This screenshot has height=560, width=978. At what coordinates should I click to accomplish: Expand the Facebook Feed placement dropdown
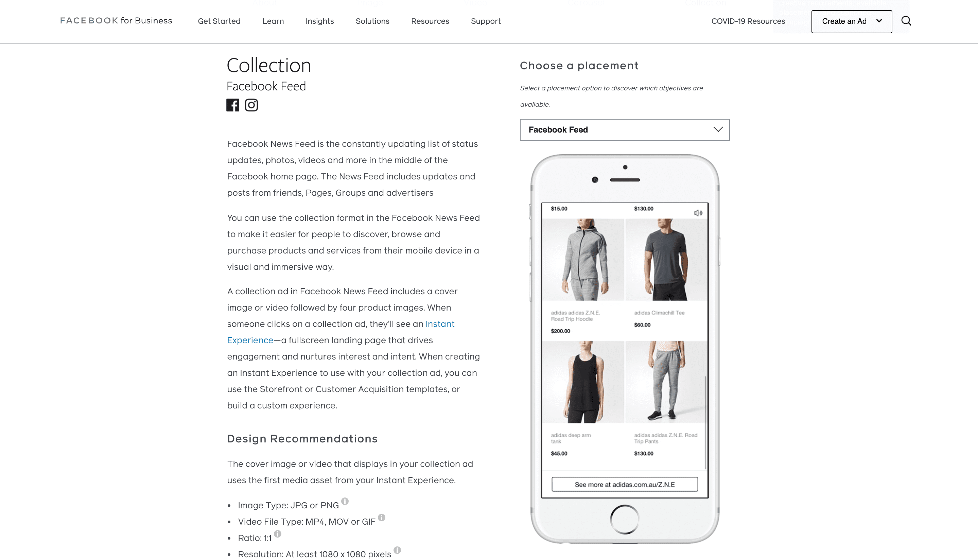(x=624, y=129)
